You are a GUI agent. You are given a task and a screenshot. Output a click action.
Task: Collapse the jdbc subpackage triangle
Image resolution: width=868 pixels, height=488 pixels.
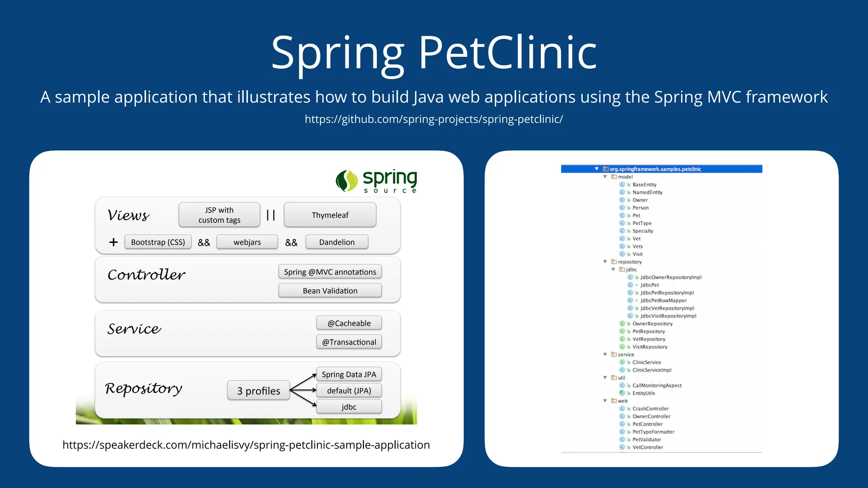[613, 269]
